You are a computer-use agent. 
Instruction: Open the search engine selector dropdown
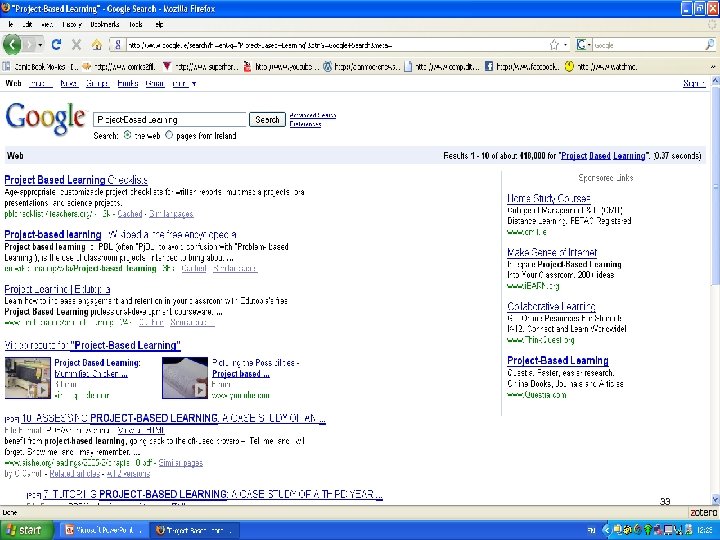pyautogui.click(x=584, y=45)
